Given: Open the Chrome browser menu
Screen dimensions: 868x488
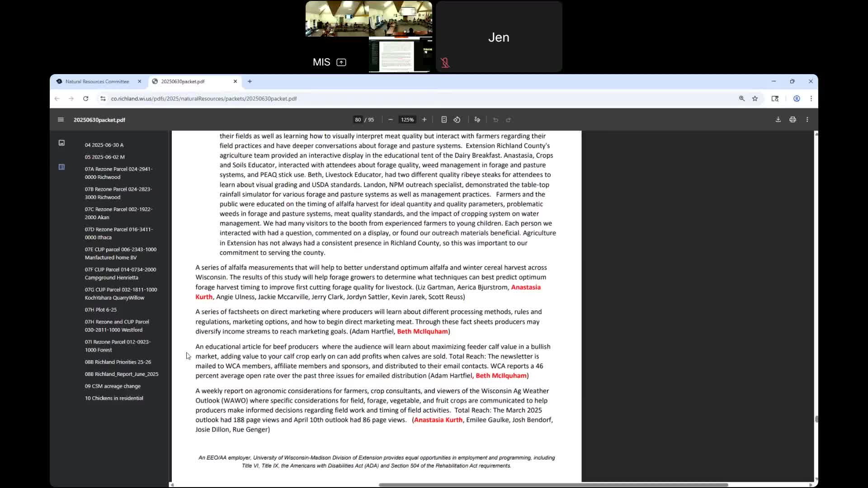Looking at the screenshot, I should 811,99.
